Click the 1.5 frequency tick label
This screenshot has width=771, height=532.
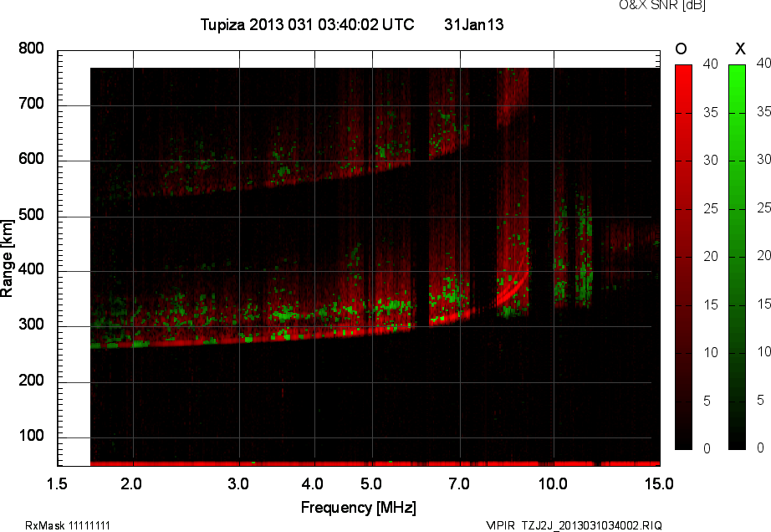[57, 484]
